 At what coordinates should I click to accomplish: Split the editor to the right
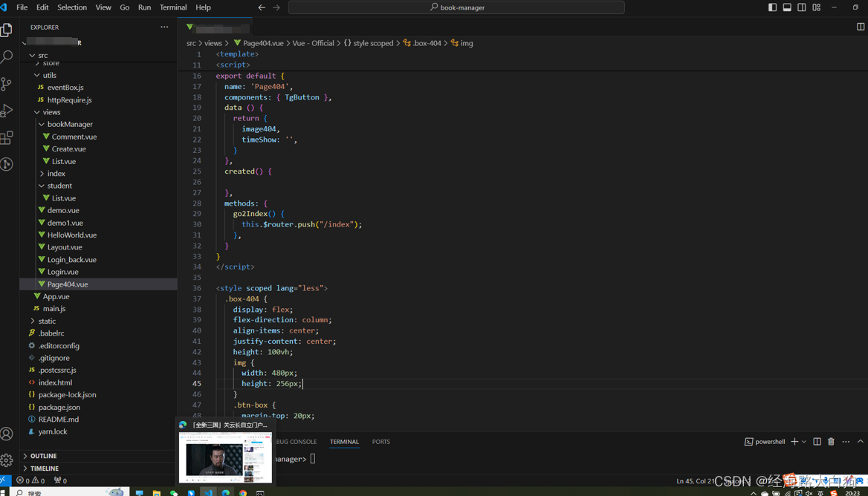pyautogui.click(x=861, y=27)
